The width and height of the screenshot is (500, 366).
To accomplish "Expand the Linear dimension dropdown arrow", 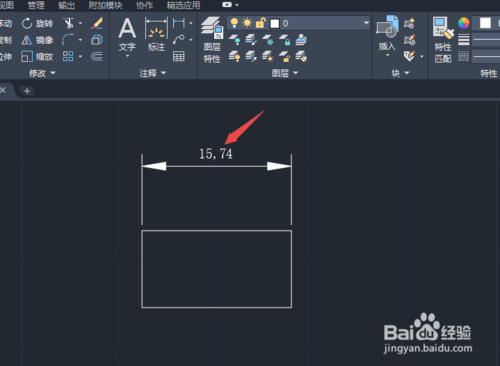I will pos(191,23).
